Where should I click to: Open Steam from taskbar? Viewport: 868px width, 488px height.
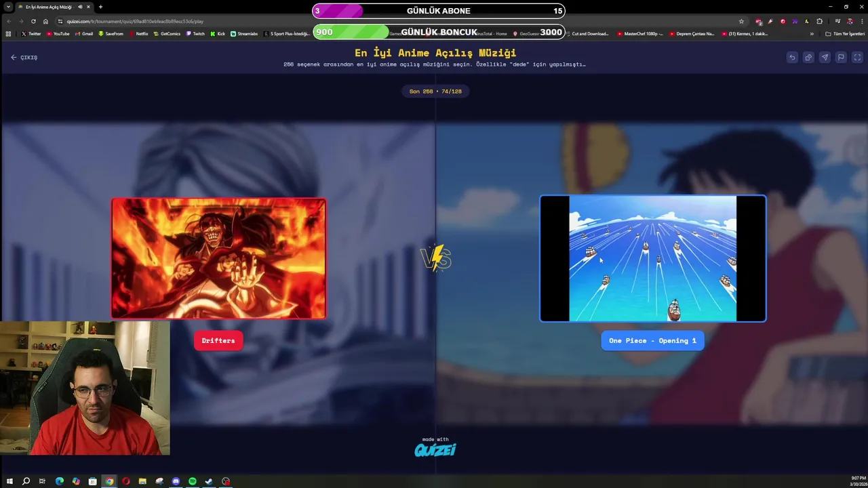tap(209, 481)
